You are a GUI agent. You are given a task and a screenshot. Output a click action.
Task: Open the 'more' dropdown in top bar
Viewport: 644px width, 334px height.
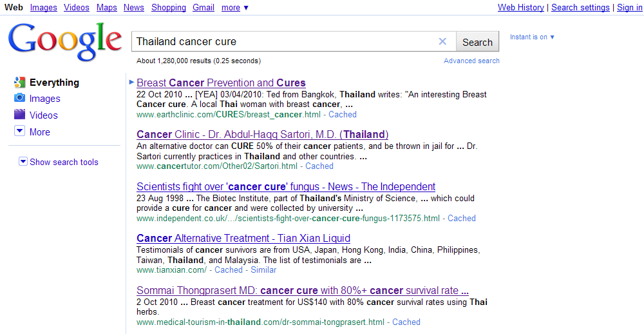pyautogui.click(x=234, y=8)
